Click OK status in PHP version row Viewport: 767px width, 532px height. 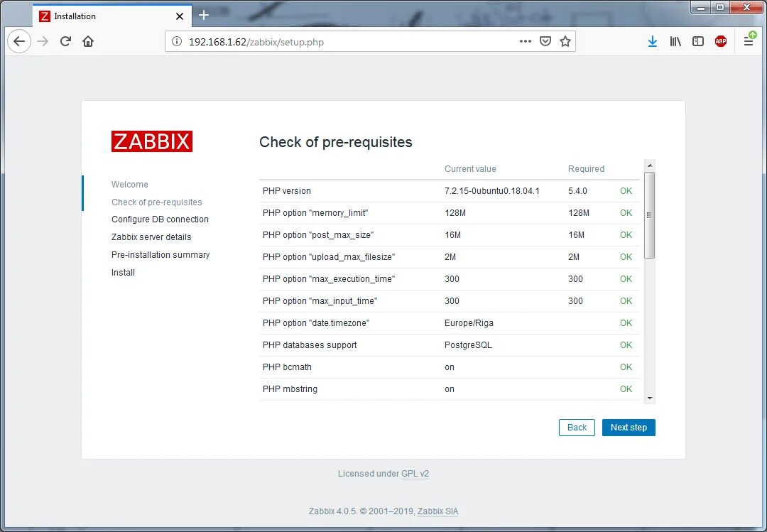pos(626,191)
